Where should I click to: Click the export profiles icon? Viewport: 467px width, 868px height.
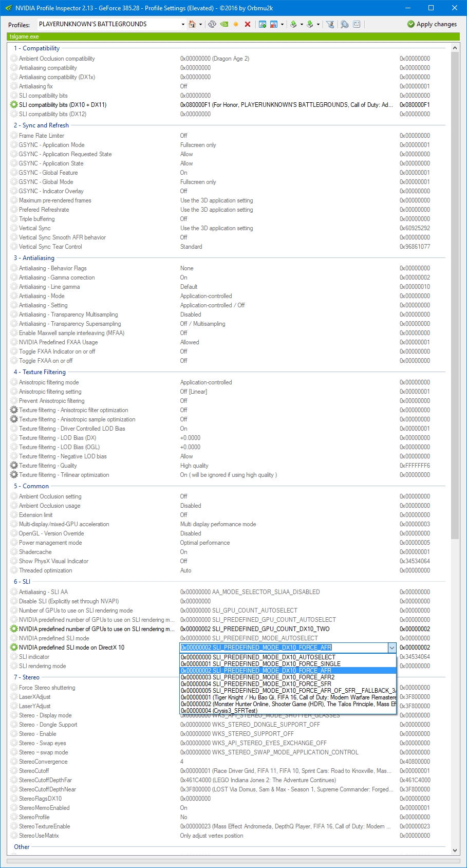(x=293, y=24)
